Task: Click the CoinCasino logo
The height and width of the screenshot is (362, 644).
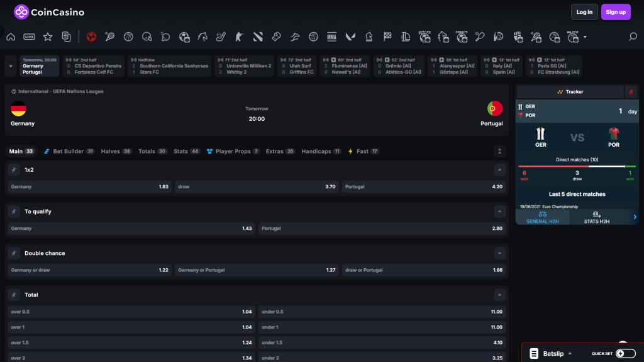Action: coord(49,12)
